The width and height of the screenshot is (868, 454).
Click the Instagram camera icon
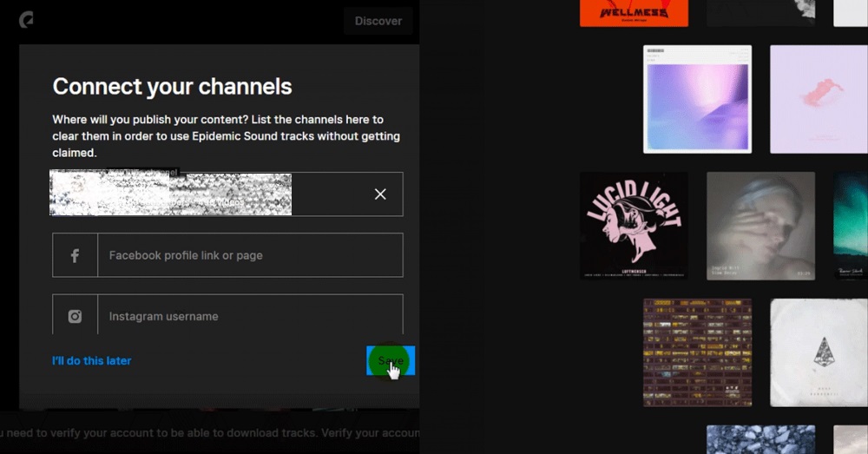(x=76, y=316)
